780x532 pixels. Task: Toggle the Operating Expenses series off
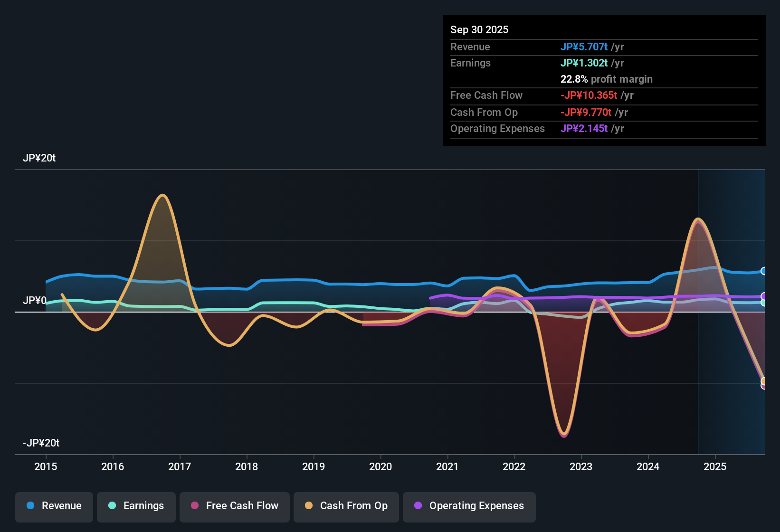pos(469,506)
